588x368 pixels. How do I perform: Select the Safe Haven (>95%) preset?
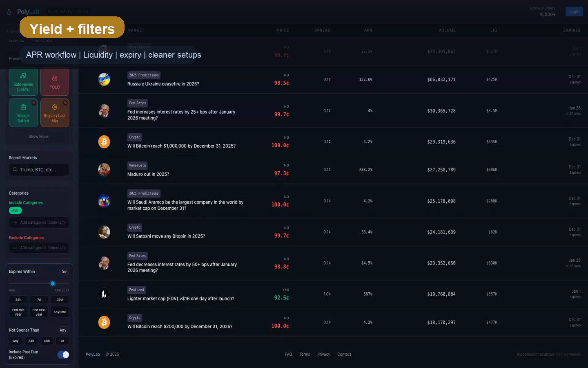tap(23, 82)
